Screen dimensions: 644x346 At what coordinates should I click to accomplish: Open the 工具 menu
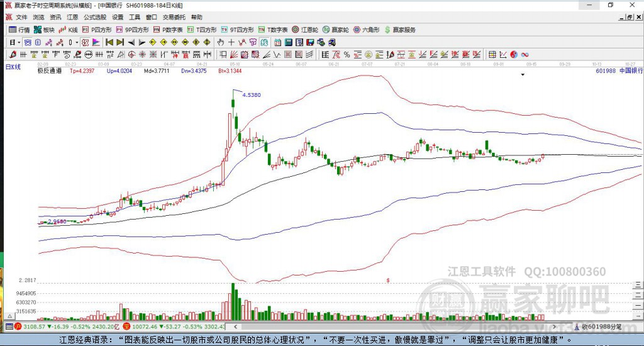135,17
